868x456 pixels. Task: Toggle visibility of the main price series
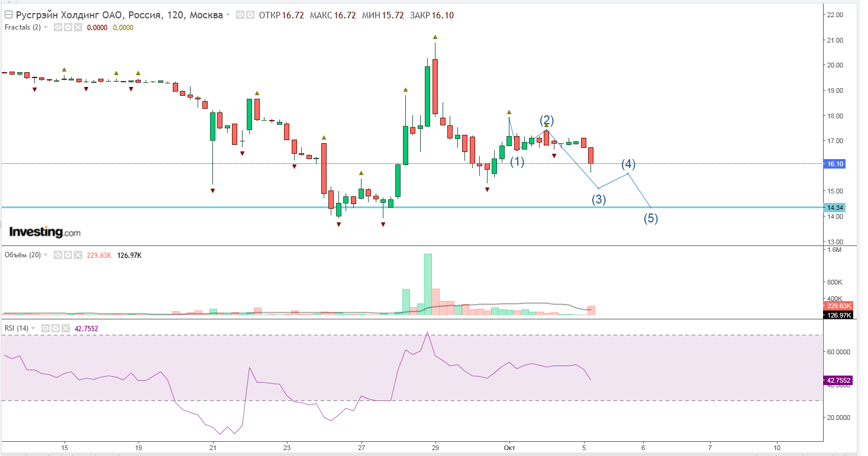click(x=240, y=15)
